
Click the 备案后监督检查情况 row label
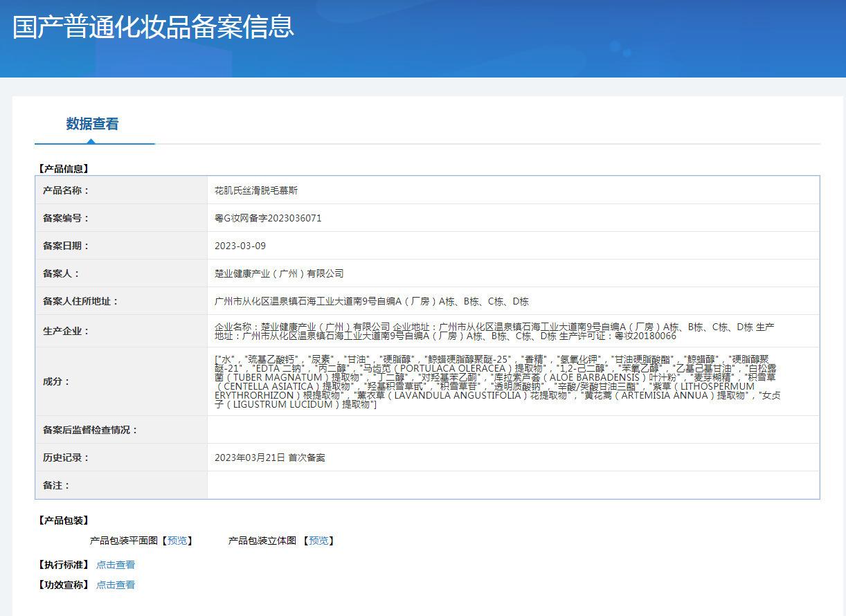click(90, 430)
